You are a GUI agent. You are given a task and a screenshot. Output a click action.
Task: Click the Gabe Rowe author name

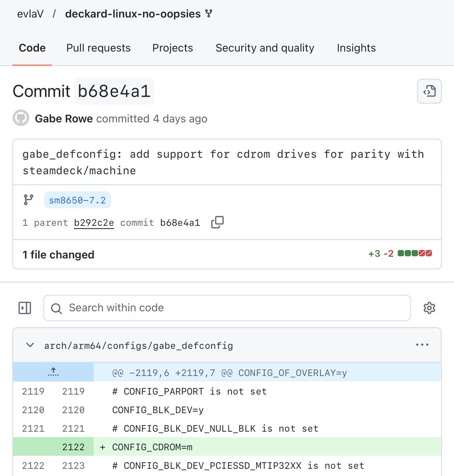(x=64, y=119)
